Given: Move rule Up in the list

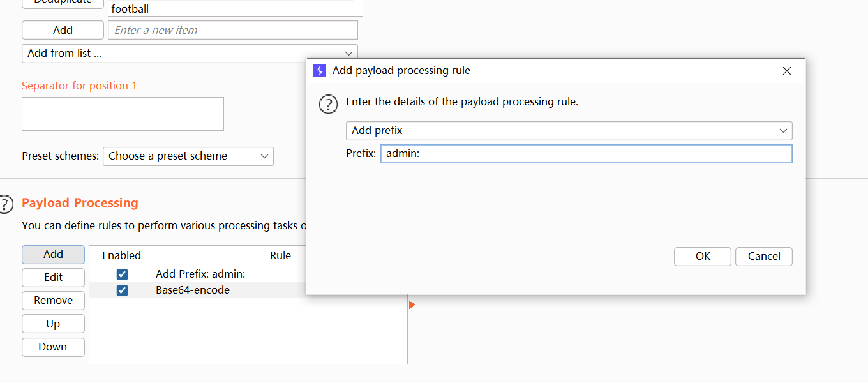Looking at the screenshot, I should pos(53,324).
